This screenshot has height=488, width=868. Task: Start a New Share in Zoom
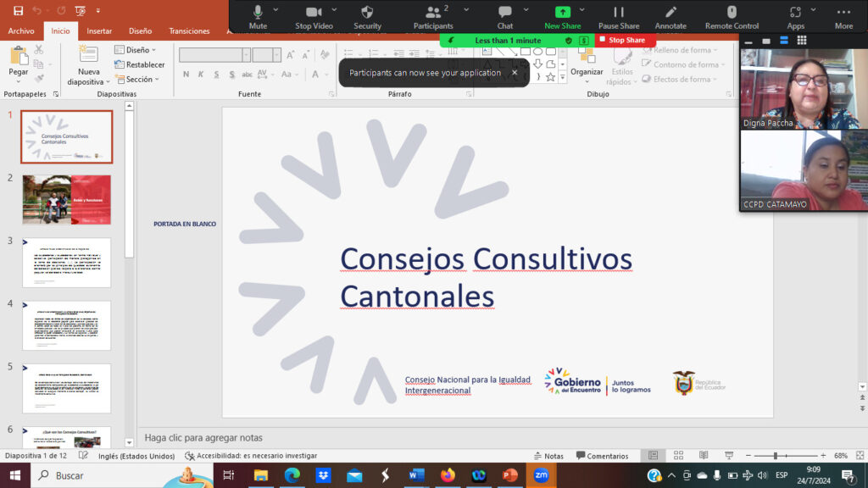pos(563,18)
